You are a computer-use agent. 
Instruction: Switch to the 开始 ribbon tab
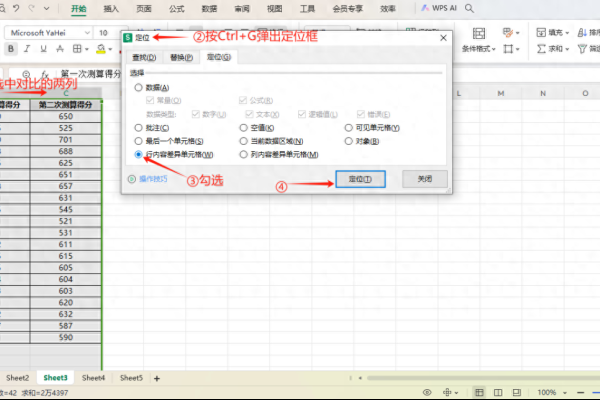(78, 8)
